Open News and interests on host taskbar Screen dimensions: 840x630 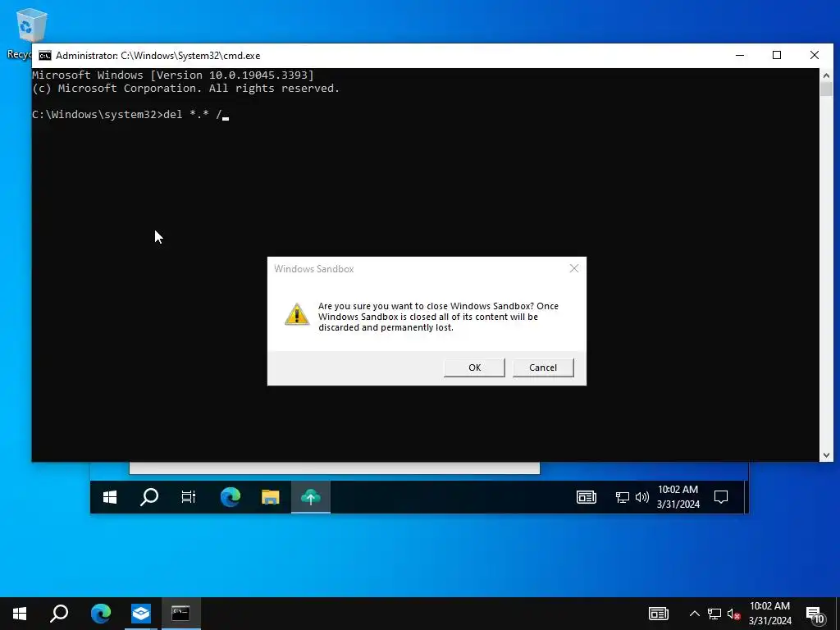coord(659,614)
